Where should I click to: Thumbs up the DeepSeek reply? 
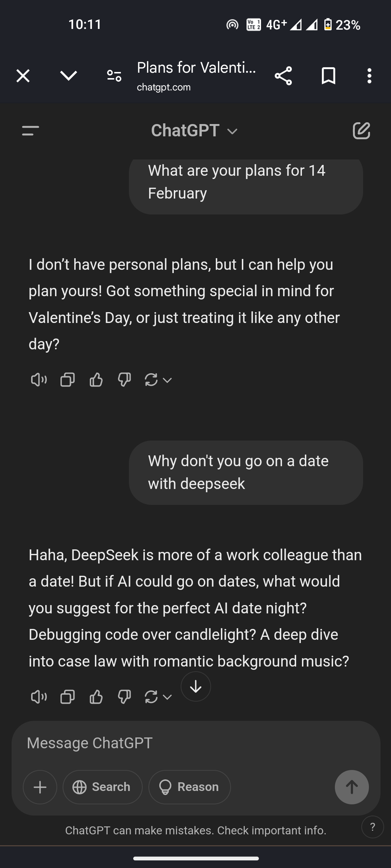tap(96, 697)
